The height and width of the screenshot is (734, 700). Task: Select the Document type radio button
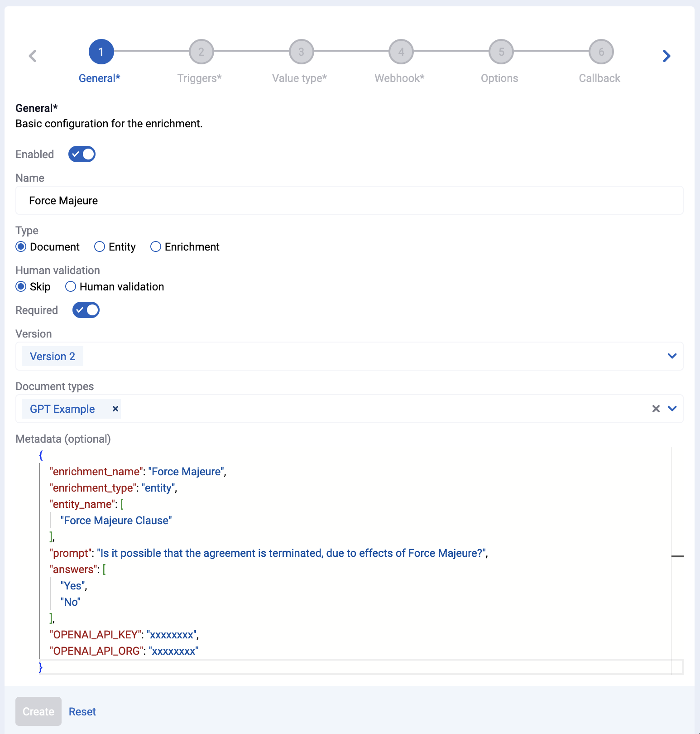coord(21,247)
